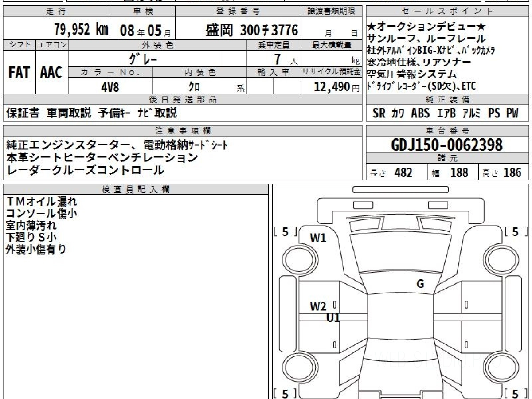This screenshot has height=399, width=532.
Task: Click the ドライブレコーダー(SD欠)、ETC line
Action: [x=422, y=86]
